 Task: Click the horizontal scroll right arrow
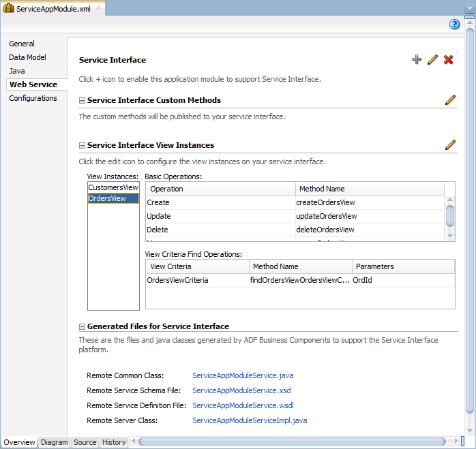(456, 441)
